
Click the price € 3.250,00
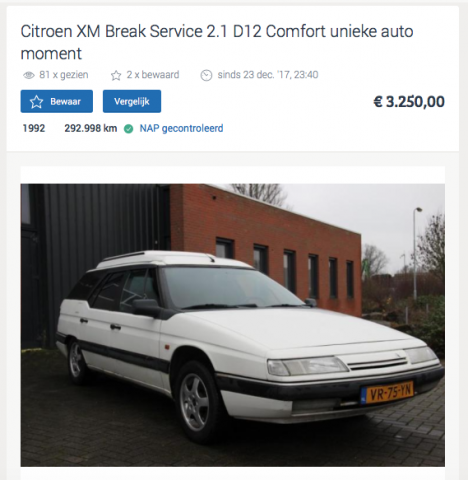tap(409, 102)
